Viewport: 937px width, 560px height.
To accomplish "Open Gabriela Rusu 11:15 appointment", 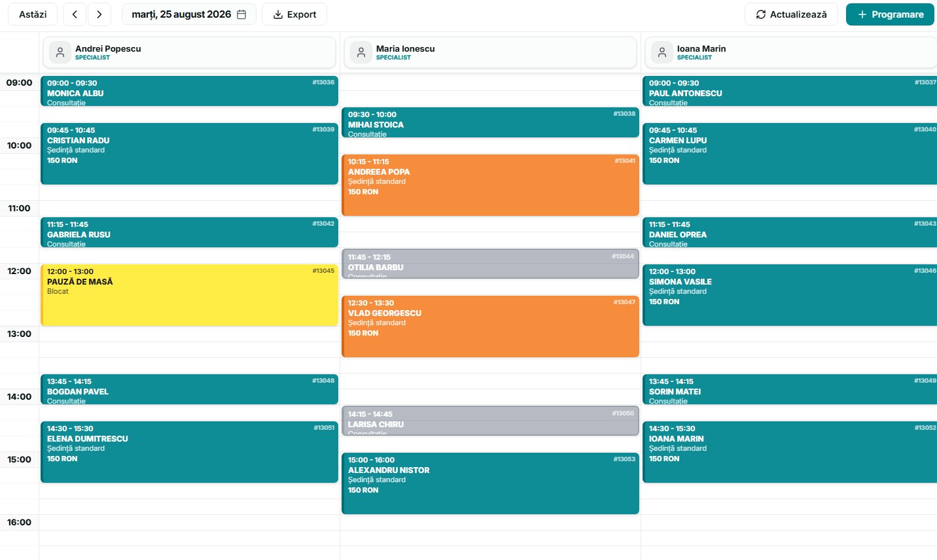I will (189, 232).
